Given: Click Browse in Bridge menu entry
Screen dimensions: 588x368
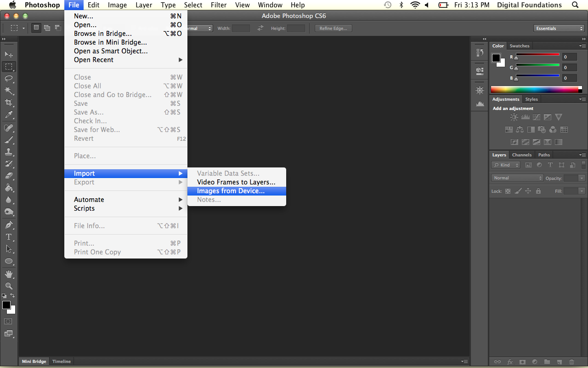Looking at the screenshot, I should click(x=103, y=34).
